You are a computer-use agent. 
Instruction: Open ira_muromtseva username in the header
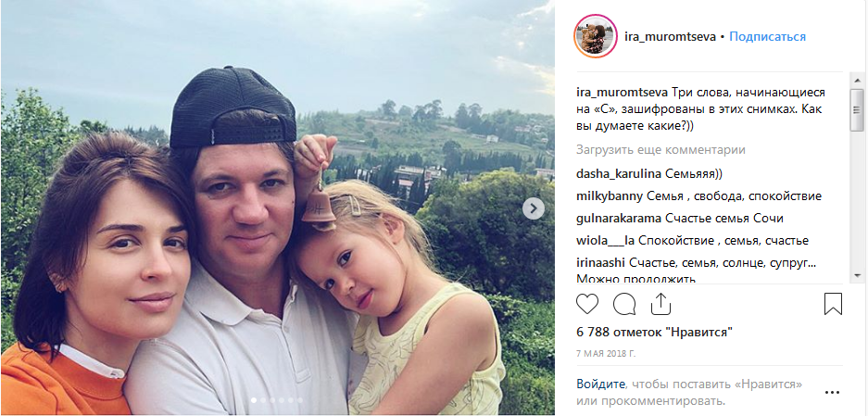(x=670, y=37)
